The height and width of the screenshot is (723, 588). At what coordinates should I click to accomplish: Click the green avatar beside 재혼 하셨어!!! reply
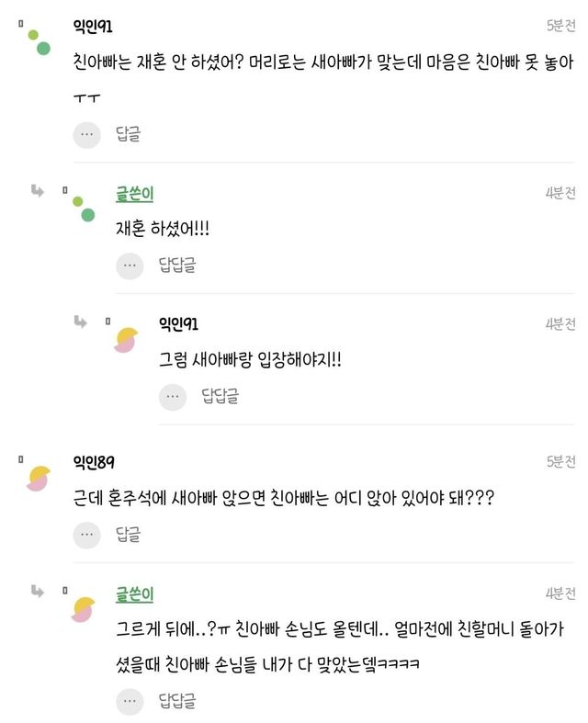(83, 209)
